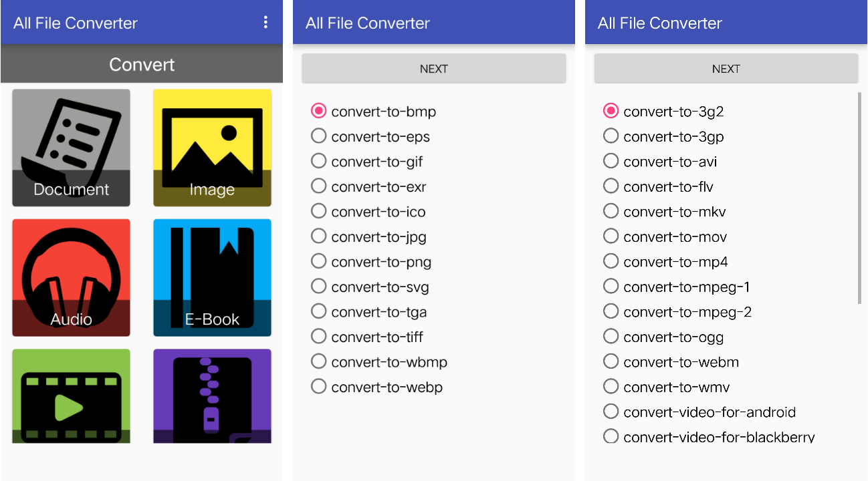The image size is (868, 481).
Task: Open the Document converter tile
Action: tap(71, 148)
